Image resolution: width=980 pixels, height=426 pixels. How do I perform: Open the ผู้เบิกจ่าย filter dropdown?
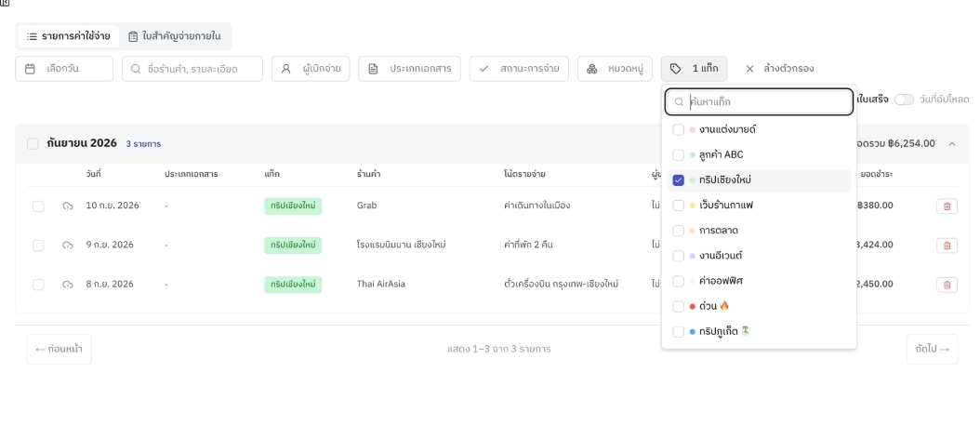311,69
